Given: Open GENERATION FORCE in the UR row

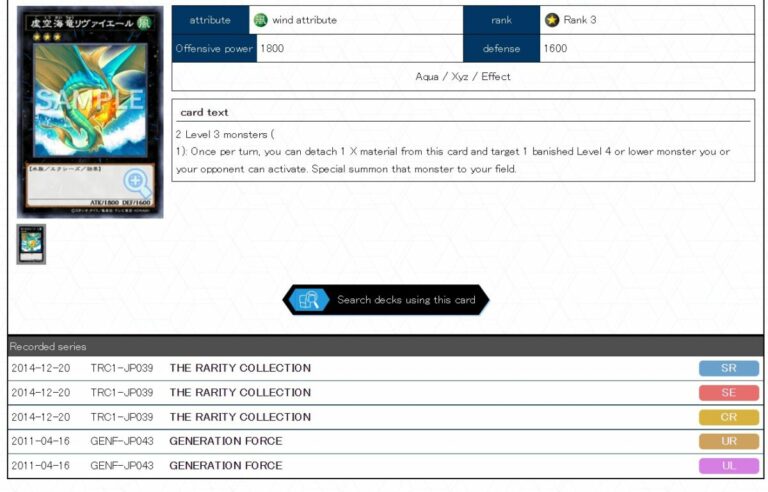Looking at the screenshot, I should (x=226, y=441).
